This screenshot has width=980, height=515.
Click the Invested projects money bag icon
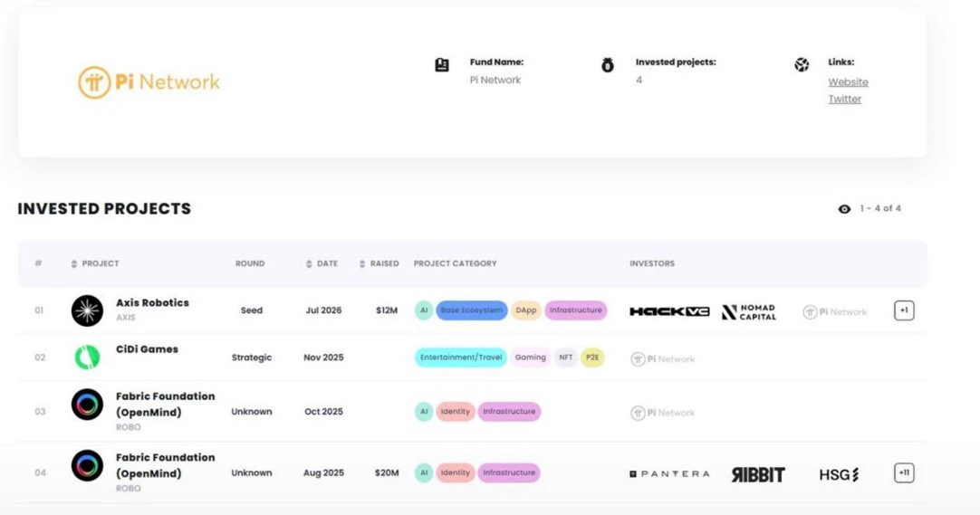tap(608, 65)
